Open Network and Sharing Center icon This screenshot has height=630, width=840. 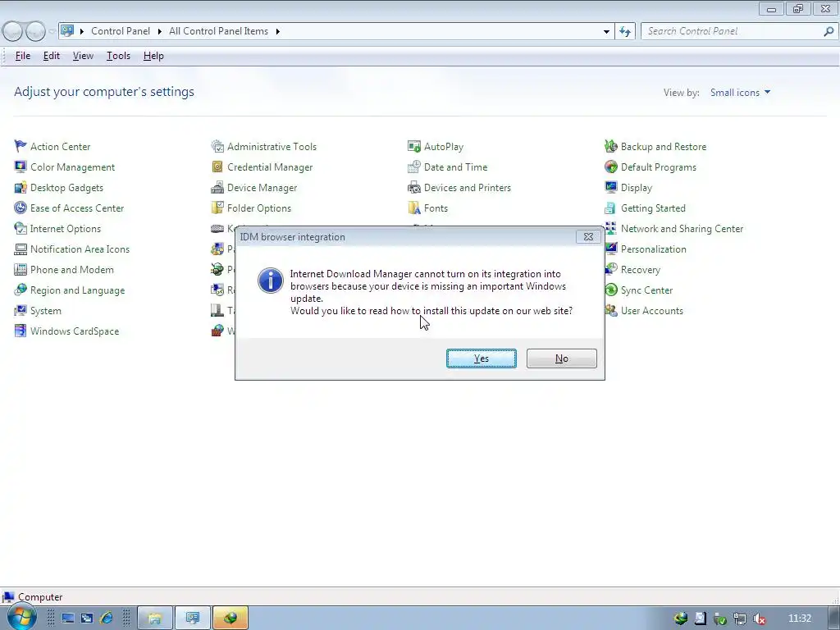click(610, 228)
